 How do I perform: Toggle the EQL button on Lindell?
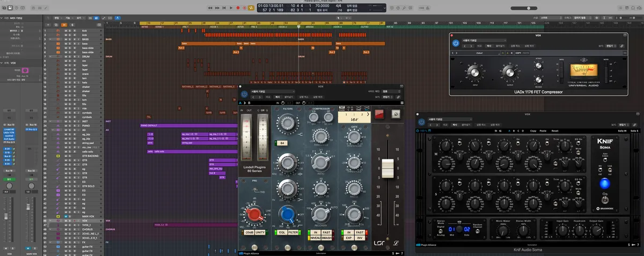[x=282, y=232]
